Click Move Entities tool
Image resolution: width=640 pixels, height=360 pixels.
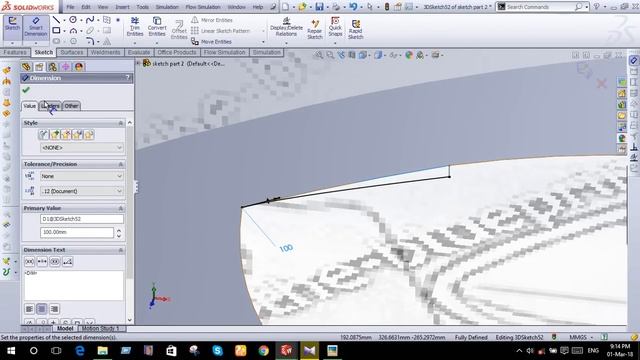212,42
